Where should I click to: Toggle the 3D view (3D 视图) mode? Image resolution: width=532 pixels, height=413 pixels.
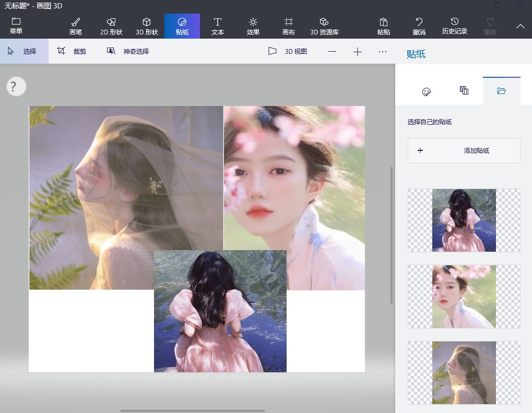pos(288,51)
